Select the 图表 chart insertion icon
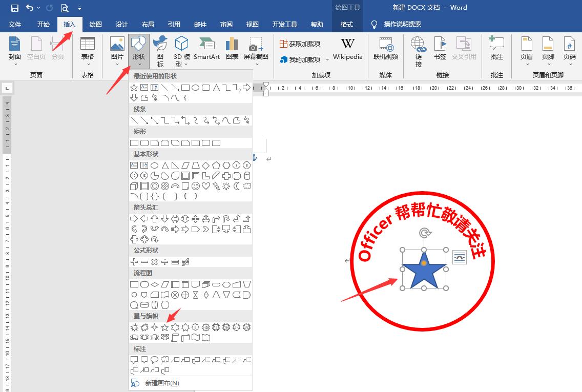The image size is (582, 392). (231, 49)
